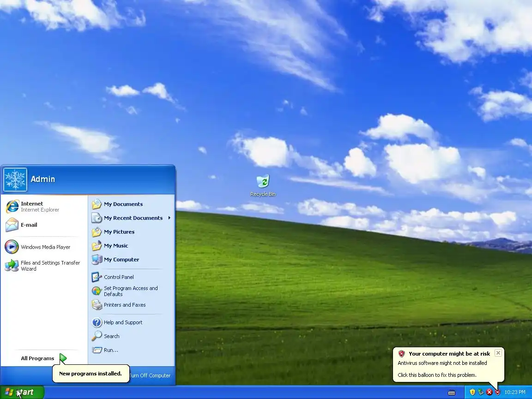The width and height of the screenshot is (532, 399).
Task: Click the Admin snowflake user picture
Action: (15, 180)
